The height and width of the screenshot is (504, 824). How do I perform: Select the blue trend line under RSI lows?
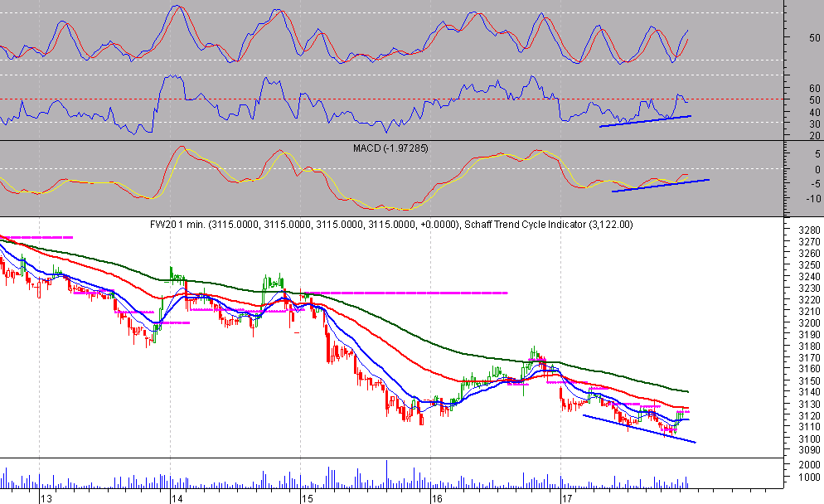(x=645, y=121)
